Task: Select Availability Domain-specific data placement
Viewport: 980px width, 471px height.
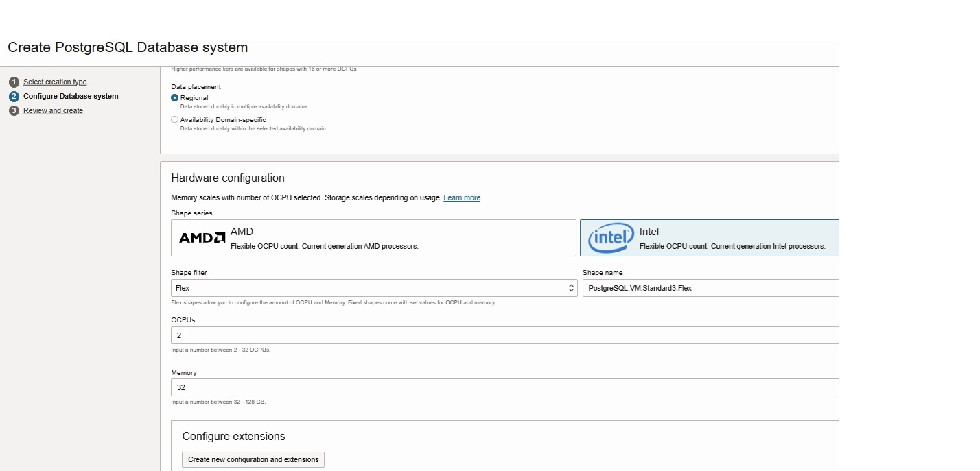Action: click(174, 119)
